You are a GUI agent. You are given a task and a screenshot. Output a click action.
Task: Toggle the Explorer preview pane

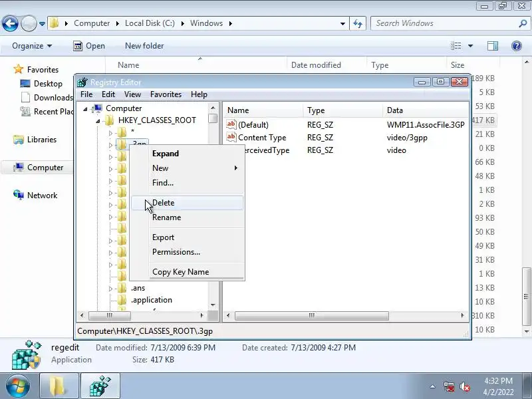pos(492,45)
